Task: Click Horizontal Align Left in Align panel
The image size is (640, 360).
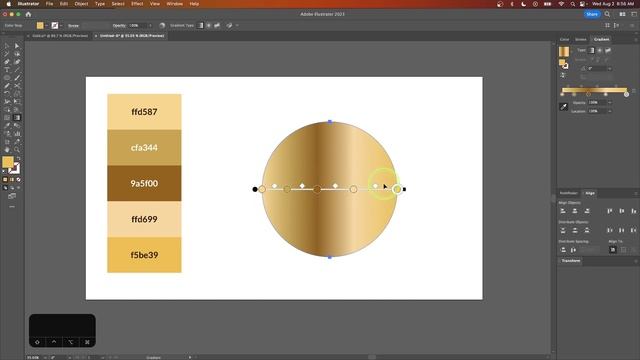Action: pos(563,211)
